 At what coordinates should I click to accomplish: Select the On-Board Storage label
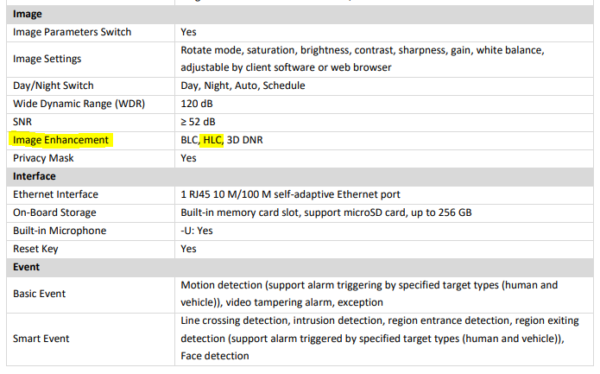coord(54,212)
